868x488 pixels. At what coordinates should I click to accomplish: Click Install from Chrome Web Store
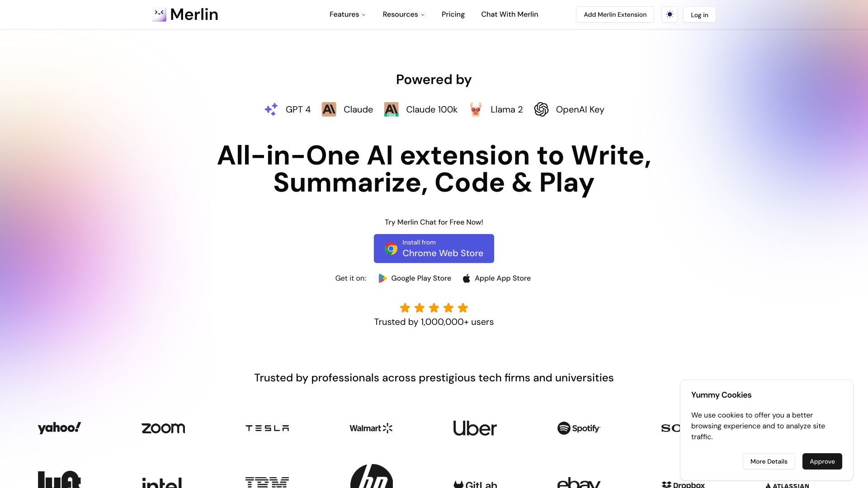(x=434, y=249)
